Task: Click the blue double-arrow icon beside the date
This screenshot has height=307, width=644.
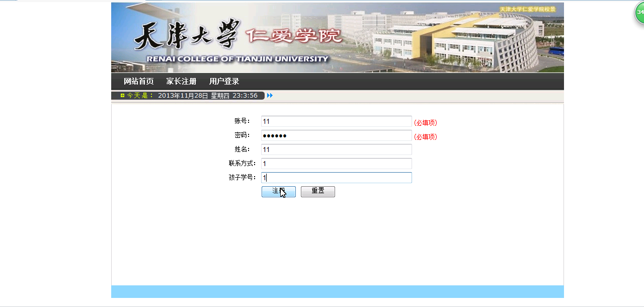Action: point(270,96)
